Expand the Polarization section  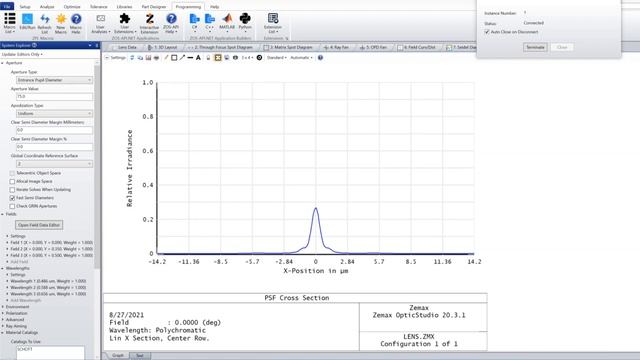pyautogui.click(x=2, y=313)
